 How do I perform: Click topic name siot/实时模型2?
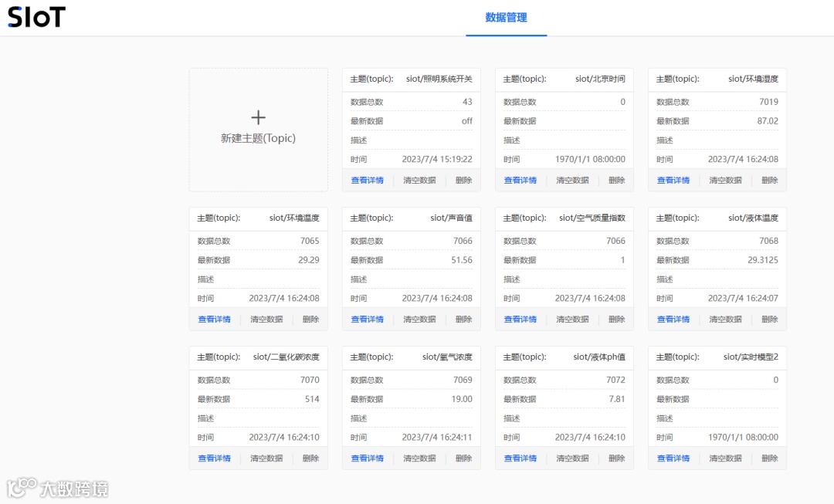click(751, 357)
